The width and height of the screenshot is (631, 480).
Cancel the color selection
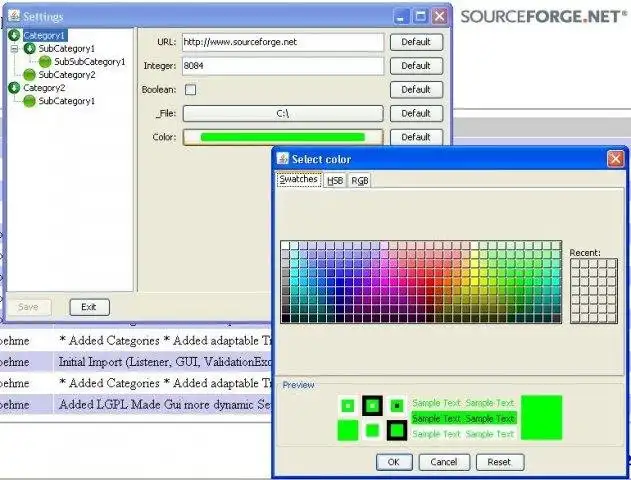point(444,462)
